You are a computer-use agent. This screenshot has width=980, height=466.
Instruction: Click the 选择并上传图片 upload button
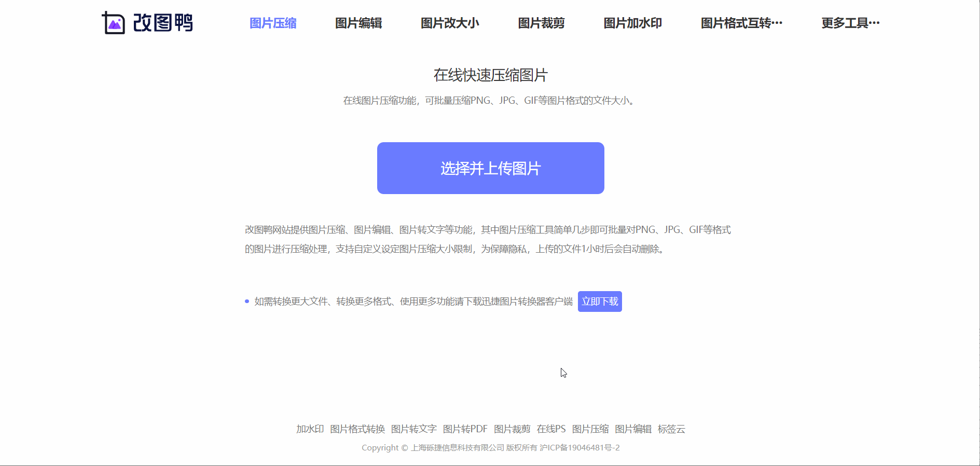(490, 168)
